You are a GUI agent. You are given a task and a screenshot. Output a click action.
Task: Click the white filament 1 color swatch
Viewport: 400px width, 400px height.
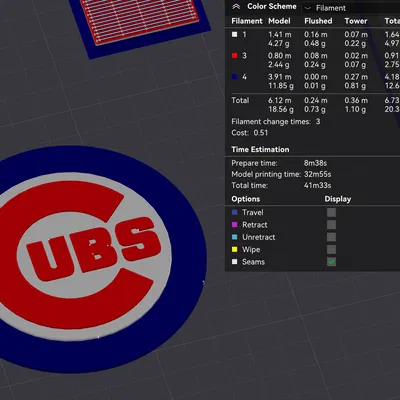click(x=235, y=34)
